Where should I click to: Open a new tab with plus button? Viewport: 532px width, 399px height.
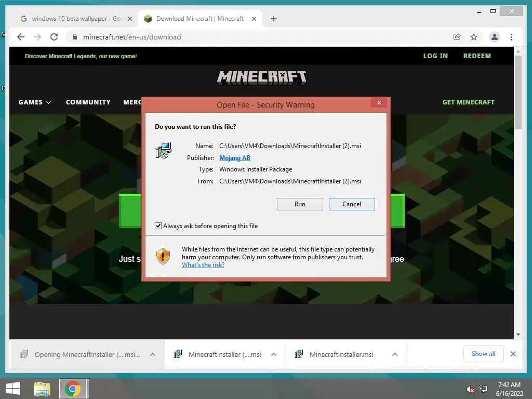(274, 19)
